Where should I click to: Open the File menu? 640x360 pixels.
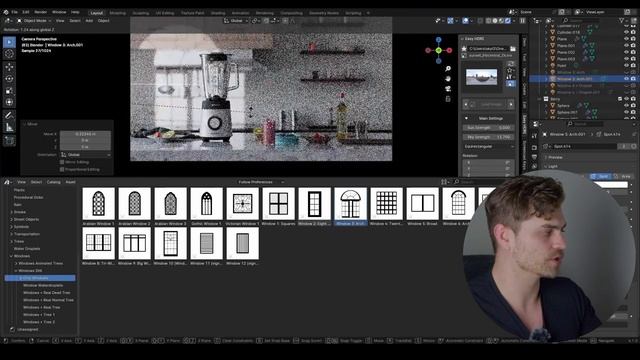[14, 12]
